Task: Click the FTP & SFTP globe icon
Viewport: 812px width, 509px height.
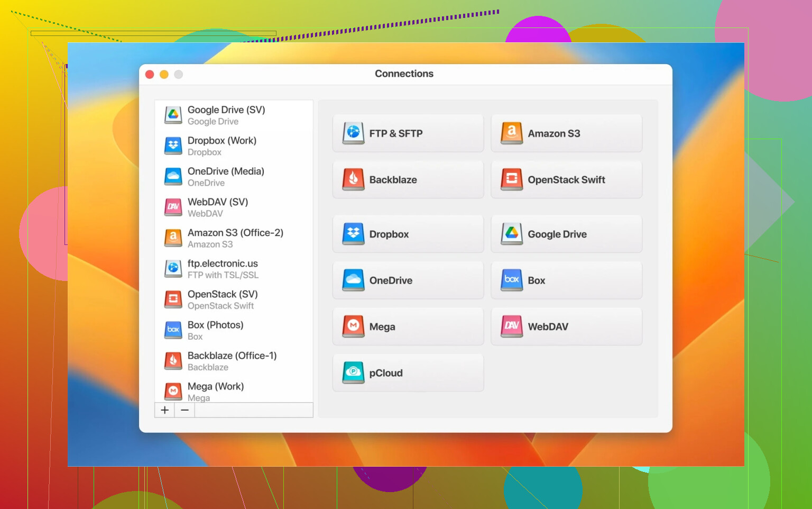Action: click(353, 133)
